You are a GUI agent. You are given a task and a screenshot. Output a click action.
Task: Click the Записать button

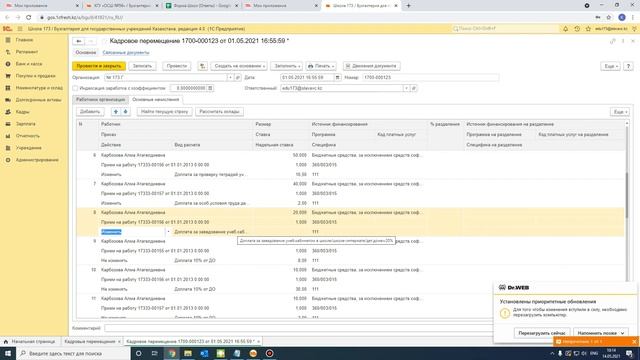(x=142, y=66)
